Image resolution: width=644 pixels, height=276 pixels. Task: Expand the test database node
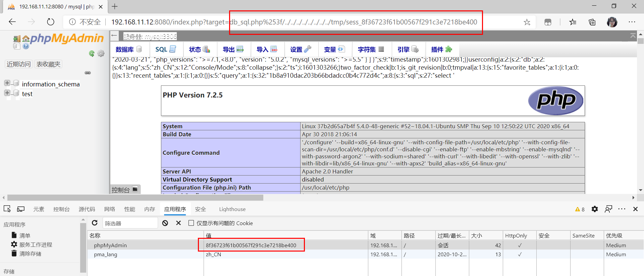(x=7, y=92)
